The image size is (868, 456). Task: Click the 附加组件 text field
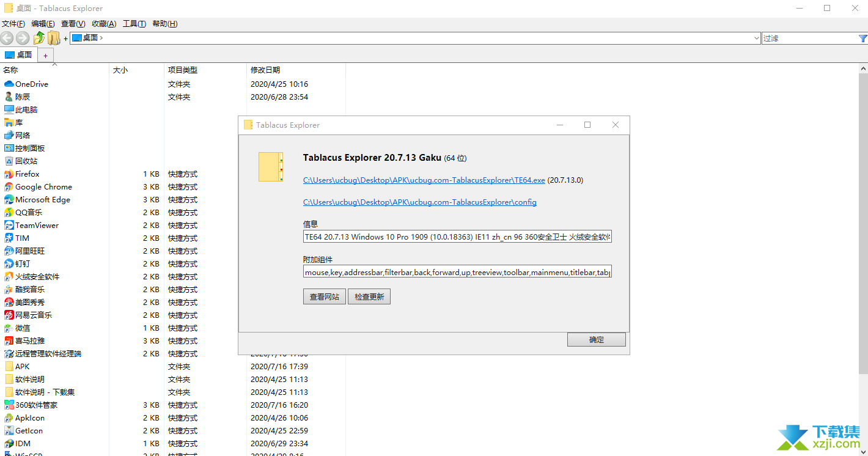(457, 272)
